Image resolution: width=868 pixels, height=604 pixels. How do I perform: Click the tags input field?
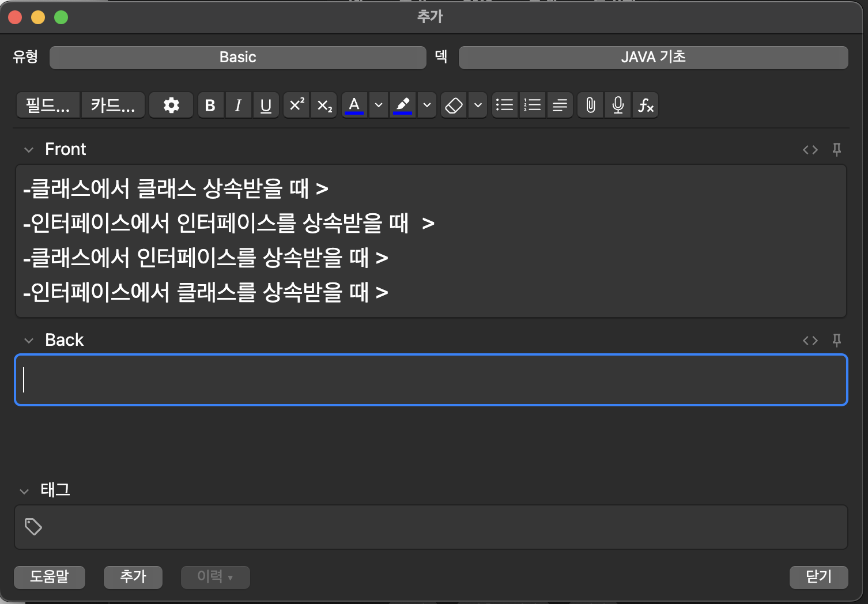click(x=431, y=527)
